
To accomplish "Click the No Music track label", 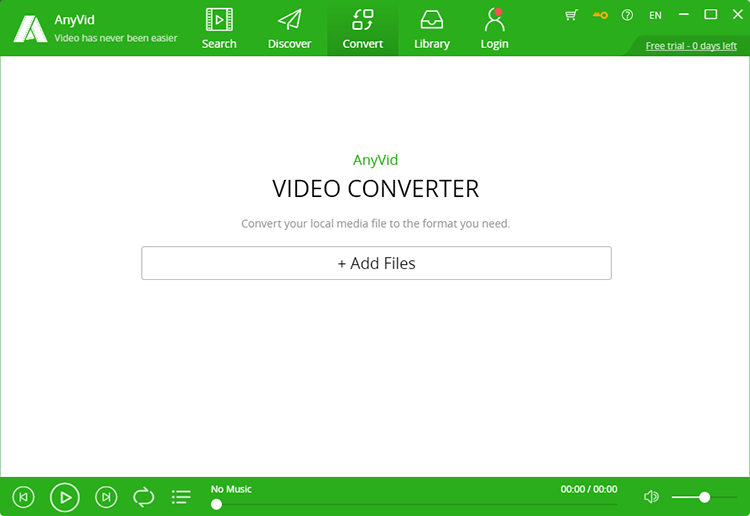I will tap(231, 489).
